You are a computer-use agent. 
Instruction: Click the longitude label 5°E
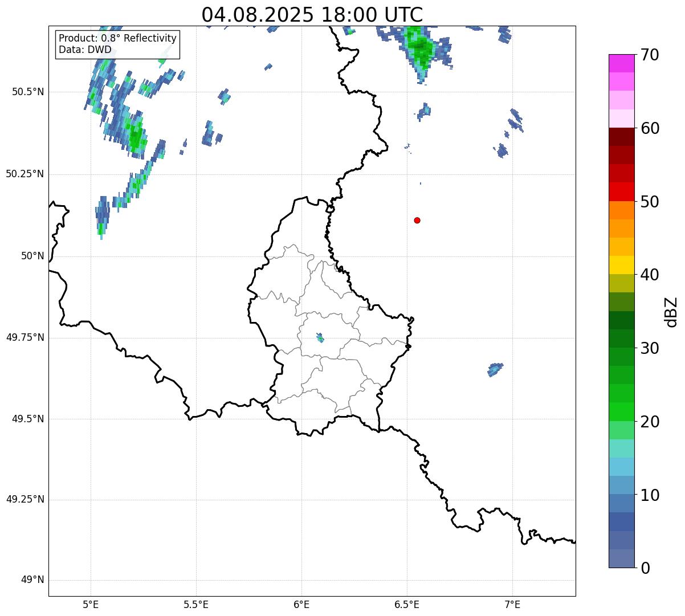(90, 604)
